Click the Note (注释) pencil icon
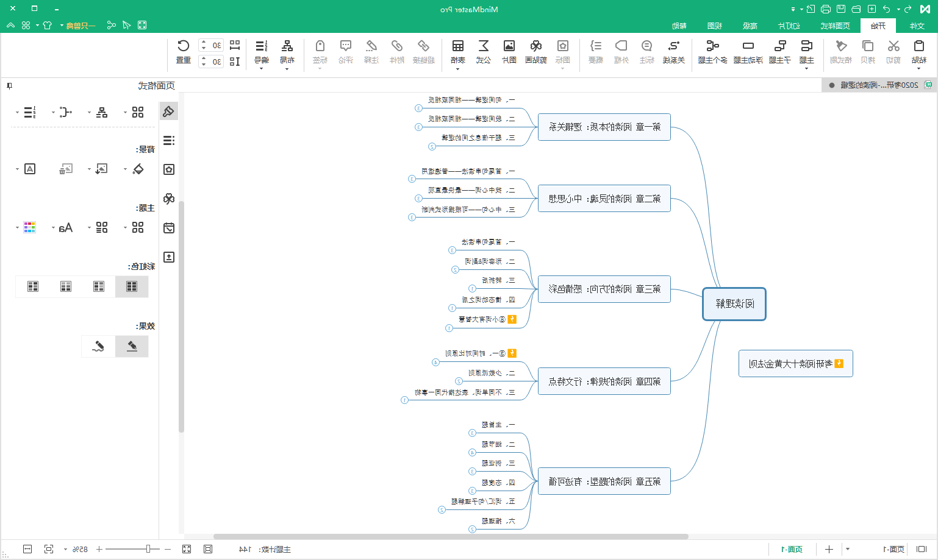The height and width of the screenshot is (560, 938). click(x=371, y=46)
